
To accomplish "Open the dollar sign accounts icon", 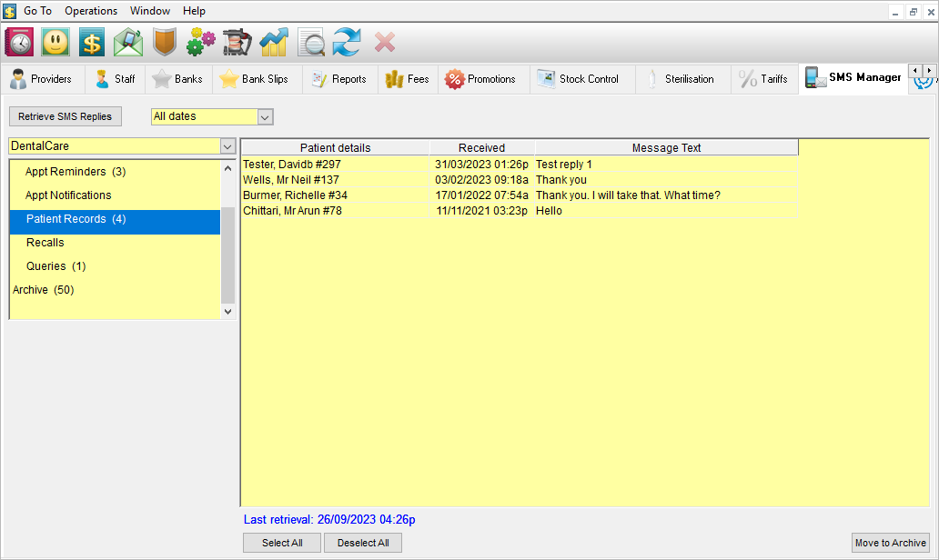I will 92,43.
